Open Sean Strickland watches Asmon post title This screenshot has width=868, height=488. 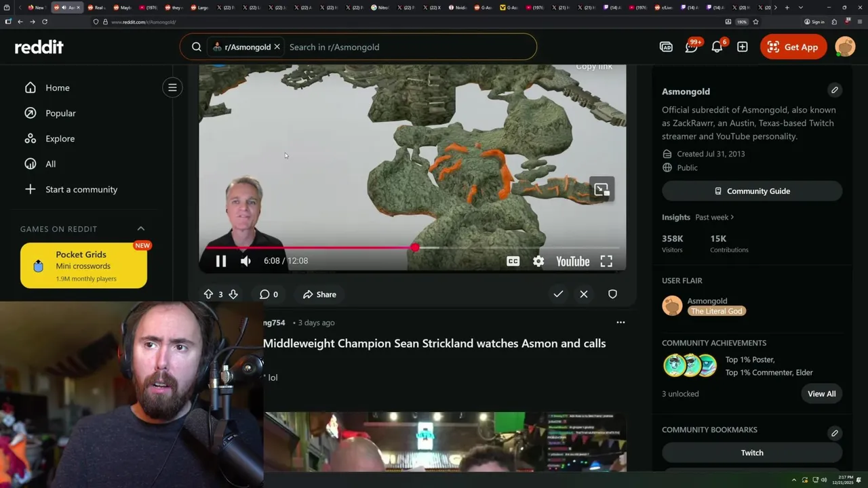coord(435,344)
